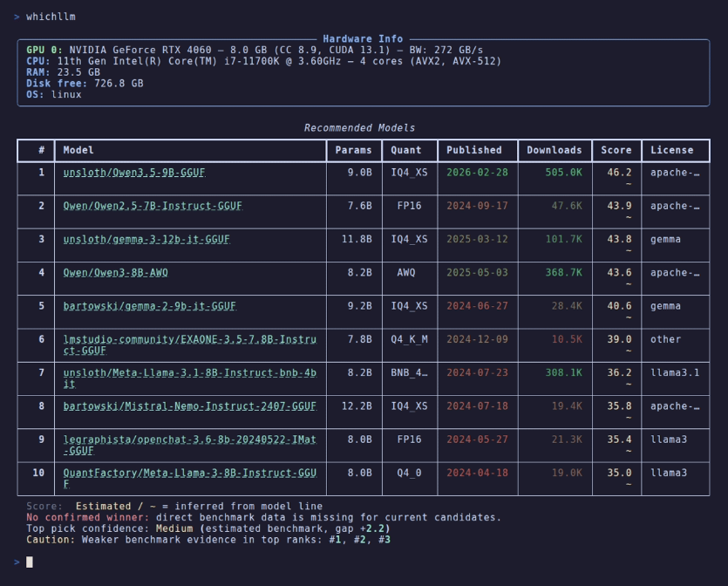
Task: Open the unsloth/gemma-3-12b-it-GGUF link
Action: coord(146,240)
